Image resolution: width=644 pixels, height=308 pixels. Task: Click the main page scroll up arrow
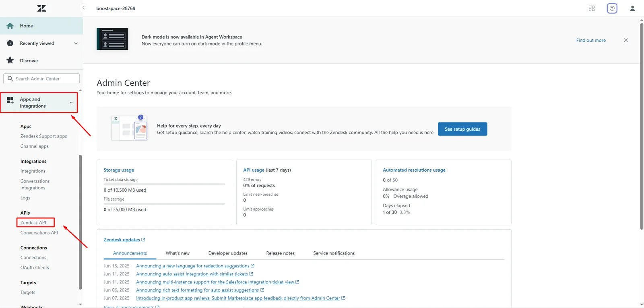(642, 19)
